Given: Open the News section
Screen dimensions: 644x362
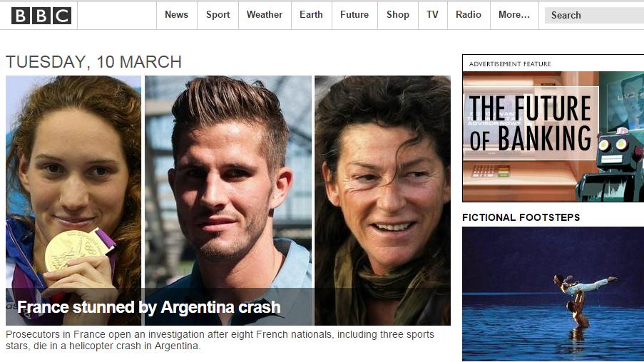Looking at the screenshot, I should pos(177,15).
